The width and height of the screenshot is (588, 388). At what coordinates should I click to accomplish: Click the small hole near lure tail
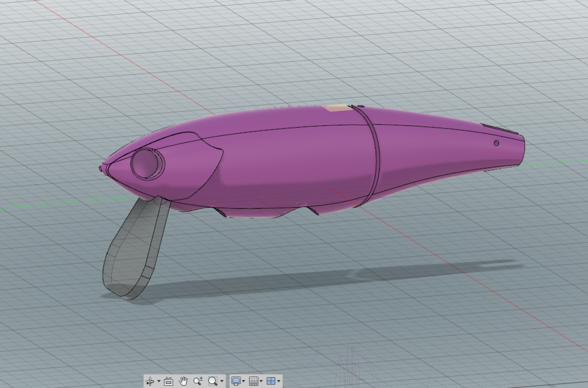496,143
